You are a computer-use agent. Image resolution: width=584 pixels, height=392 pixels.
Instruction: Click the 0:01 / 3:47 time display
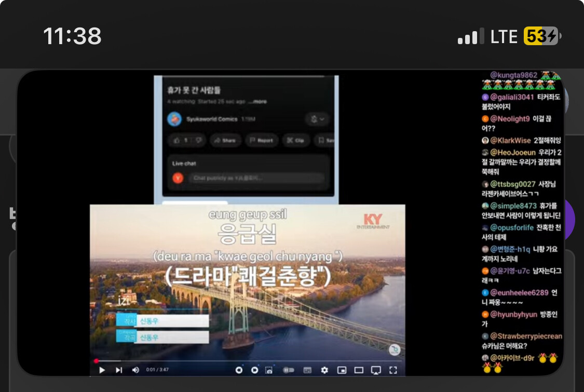[x=157, y=370]
